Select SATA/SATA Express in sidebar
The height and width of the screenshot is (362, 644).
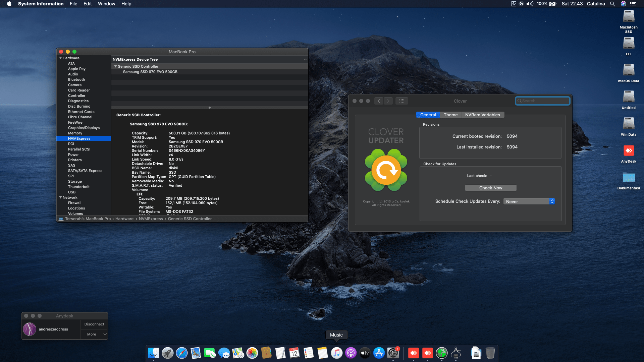click(x=85, y=171)
